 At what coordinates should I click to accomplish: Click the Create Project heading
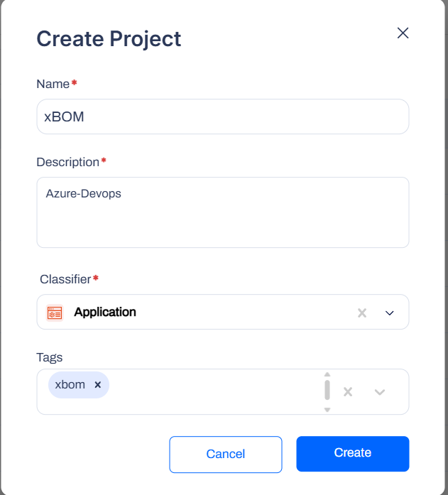point(109,38)
